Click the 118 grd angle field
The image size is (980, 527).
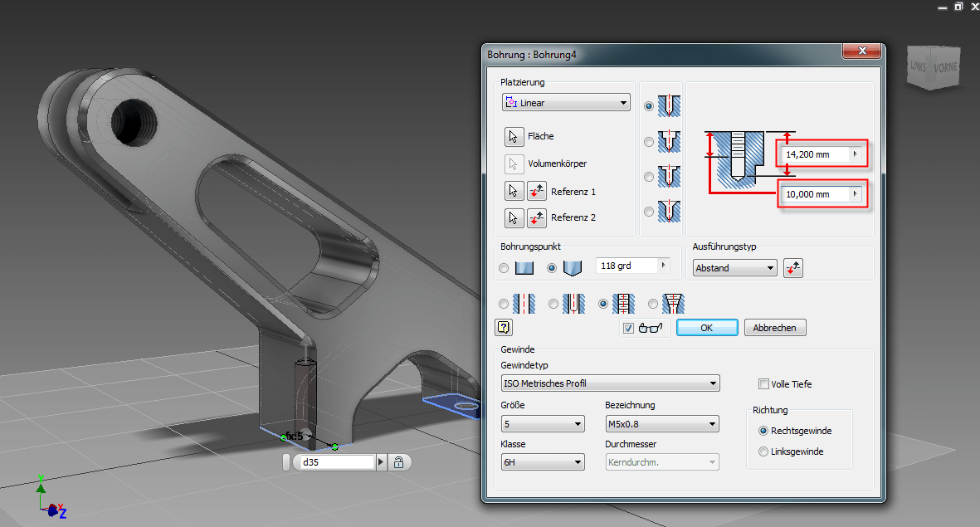pyautogui.click(x=627, y=266)
